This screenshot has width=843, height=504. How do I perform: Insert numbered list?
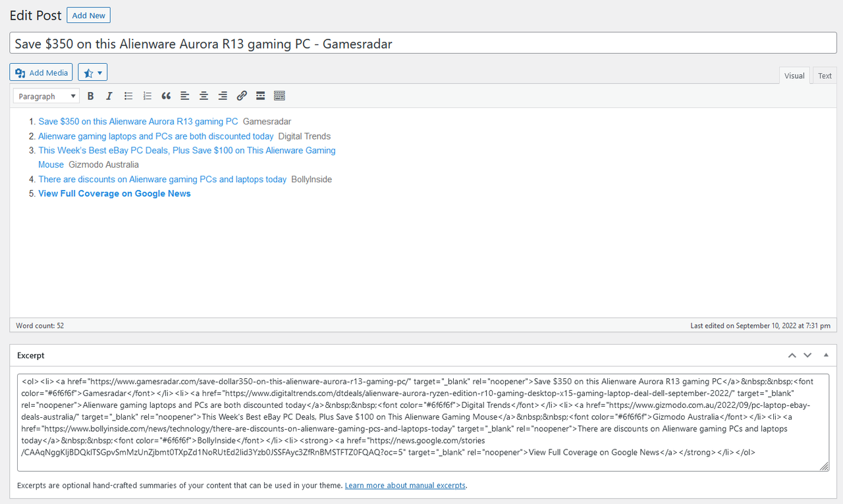[x=148, y=96]
